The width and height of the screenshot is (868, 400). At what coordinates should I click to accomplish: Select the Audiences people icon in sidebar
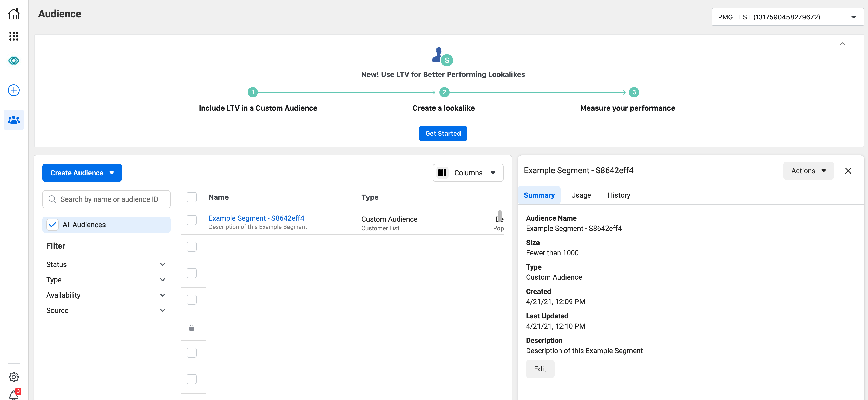pyautogui.click(x=14, y=120)
